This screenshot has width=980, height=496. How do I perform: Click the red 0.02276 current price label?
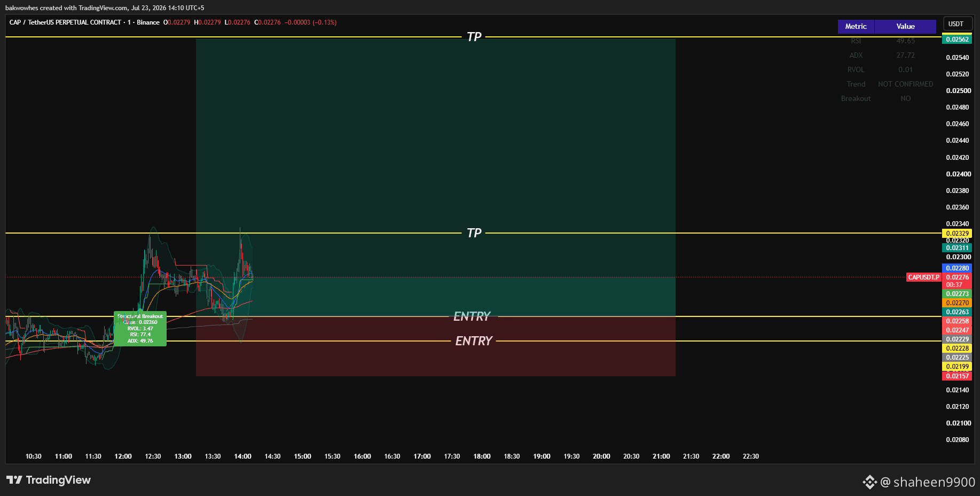[957, 277]
